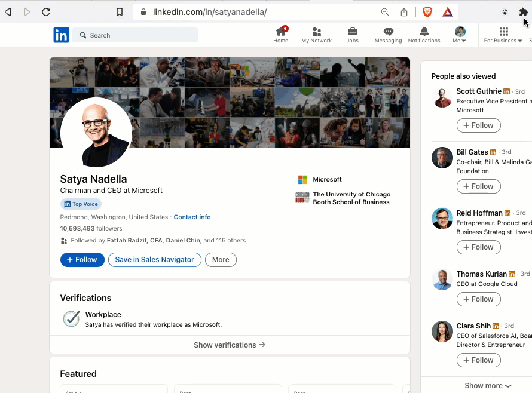Open Bill Gates's profile name
Viewport: 532px width, 393px height.
click(472, 152)
